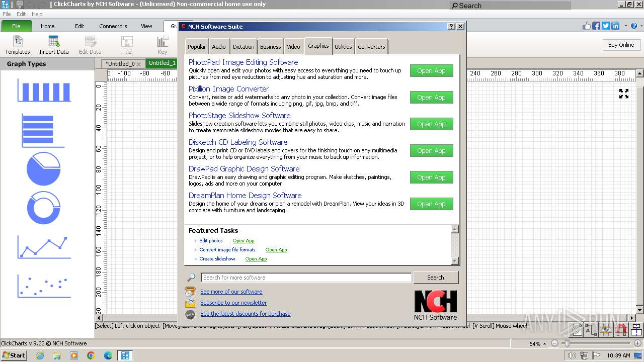
Task: Open the Templates tool
Action: pyautogui.click(x=18, y=45)
